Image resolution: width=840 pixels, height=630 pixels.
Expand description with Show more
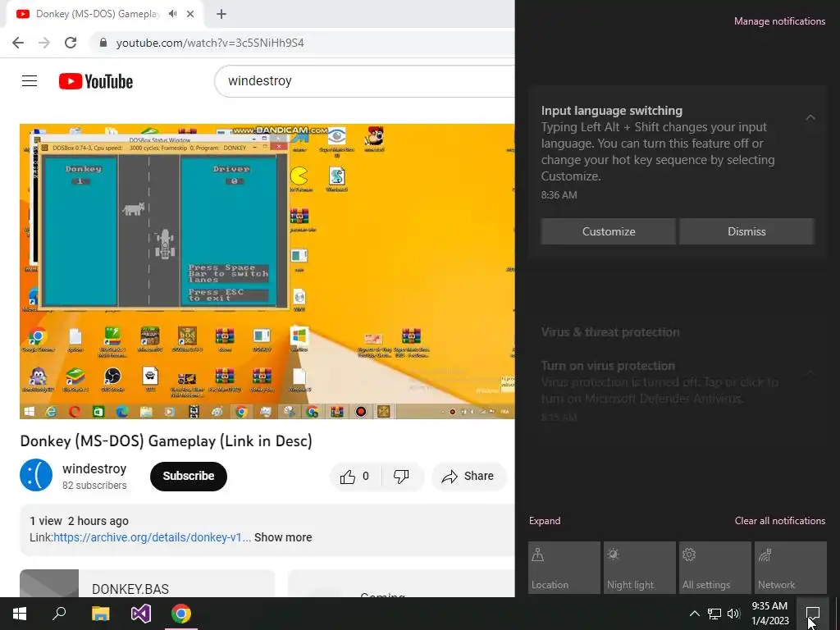coord(283,537)
